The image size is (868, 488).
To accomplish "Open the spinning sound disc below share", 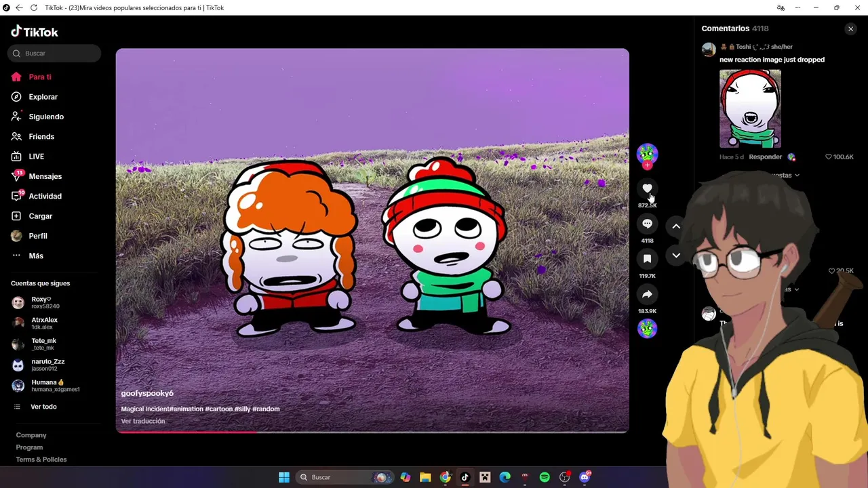I will [647, 329].
